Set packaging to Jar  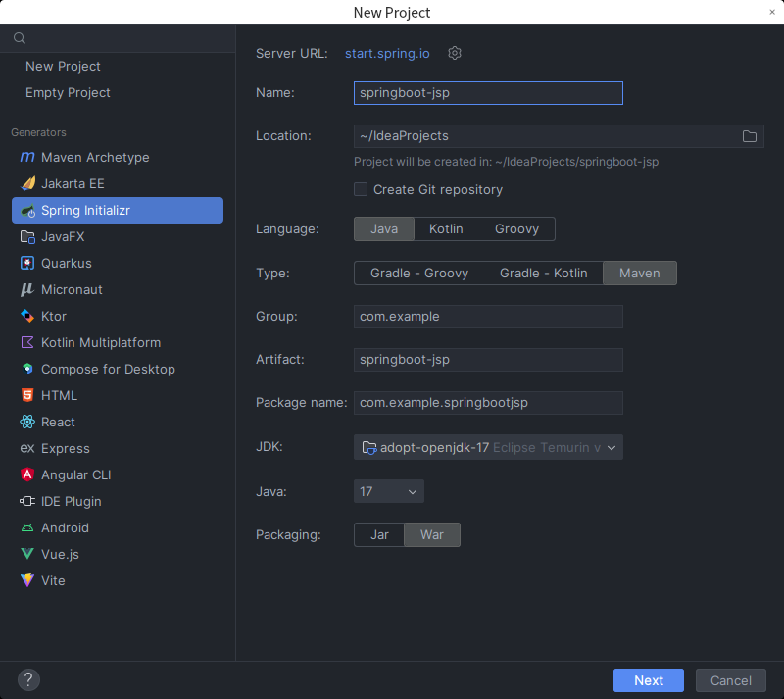[379, 535]
